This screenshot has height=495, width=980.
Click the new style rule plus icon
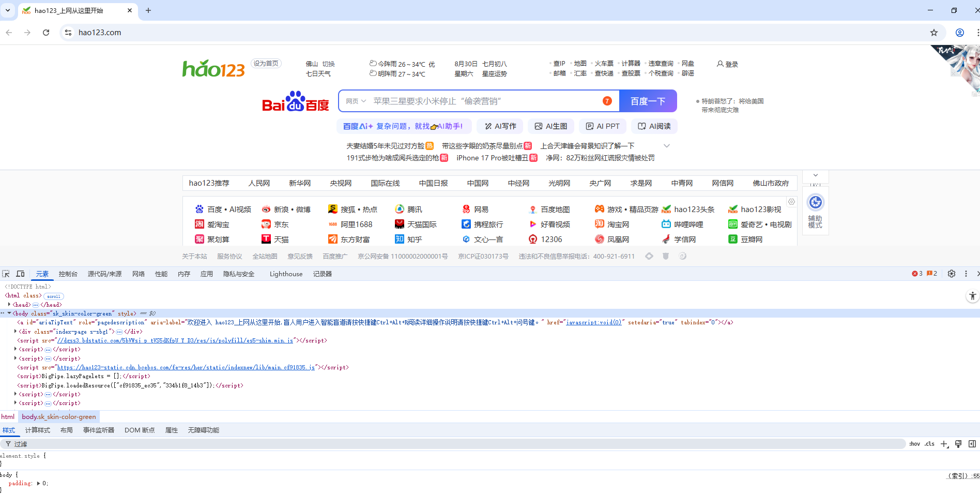coord(945,444)
